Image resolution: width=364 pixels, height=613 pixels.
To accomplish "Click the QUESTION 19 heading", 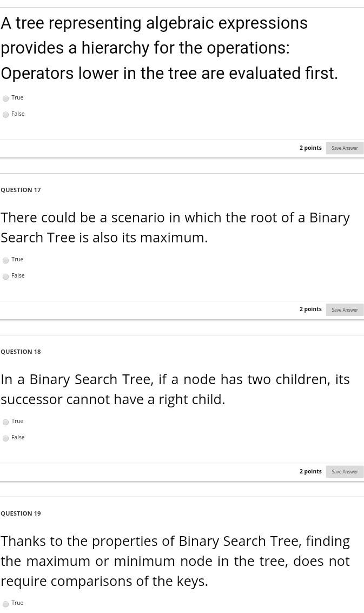I will [x=21, y=513].
